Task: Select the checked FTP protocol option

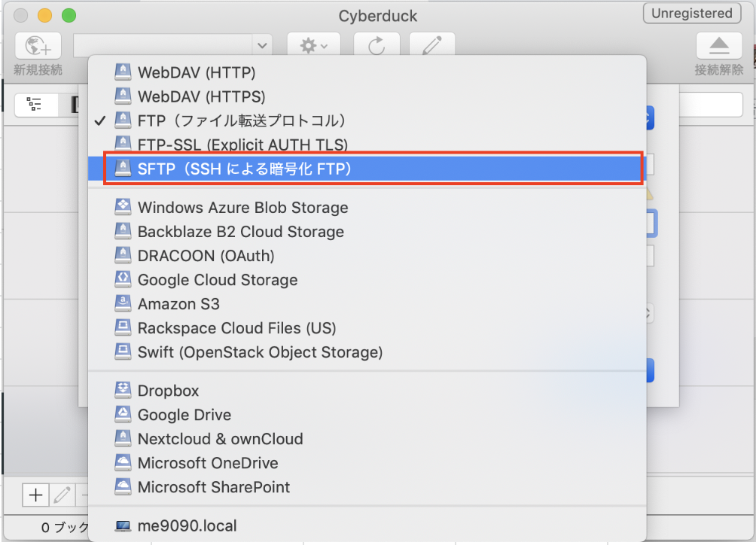Action: (x=367, y=120)
